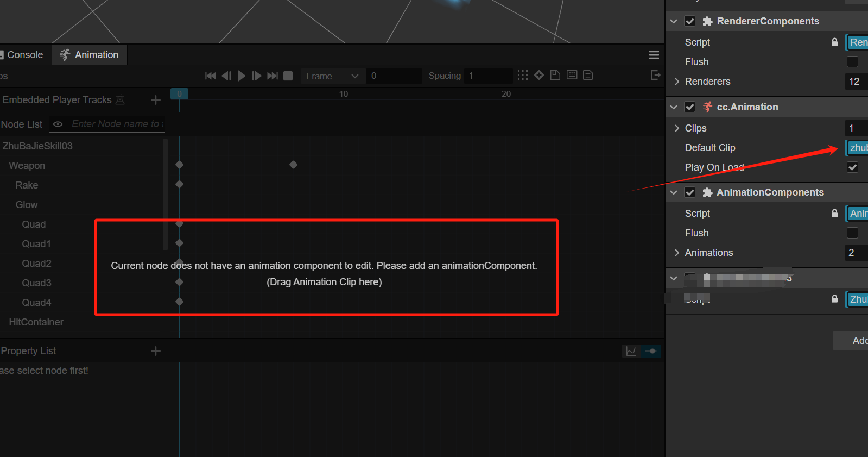Switch to curve editor view
868x457 pixels.
tap(631, 351)
